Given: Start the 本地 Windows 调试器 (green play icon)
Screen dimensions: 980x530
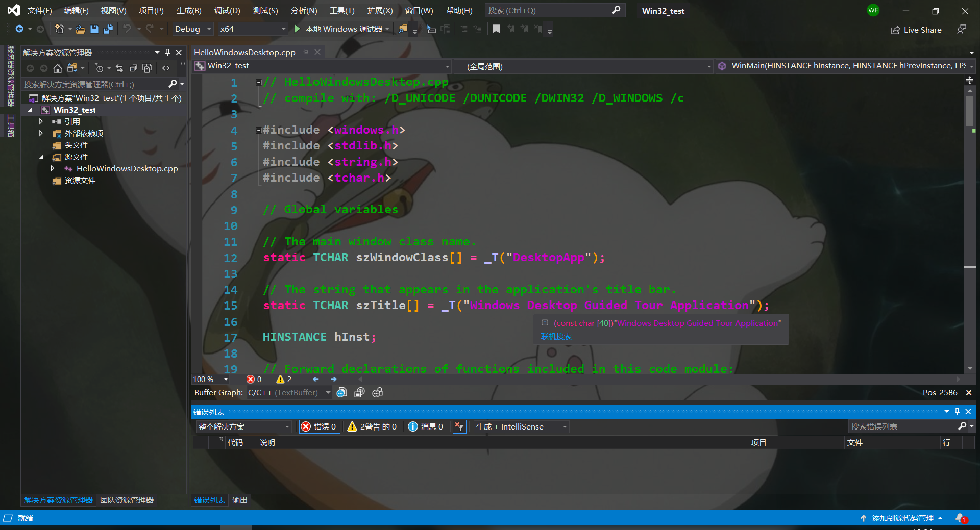Looking at the screenshot, I should click(298, 29).
